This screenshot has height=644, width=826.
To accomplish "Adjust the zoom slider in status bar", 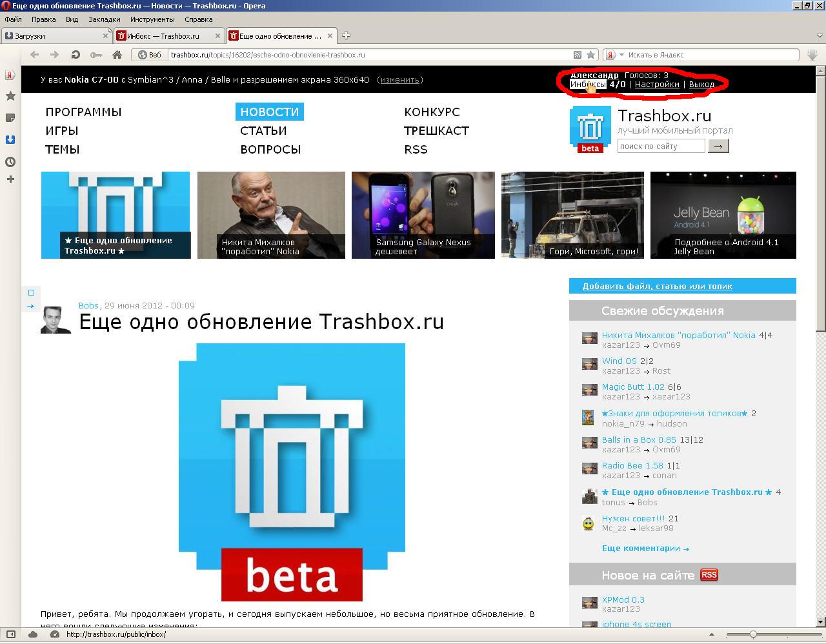I will [752, 634].
